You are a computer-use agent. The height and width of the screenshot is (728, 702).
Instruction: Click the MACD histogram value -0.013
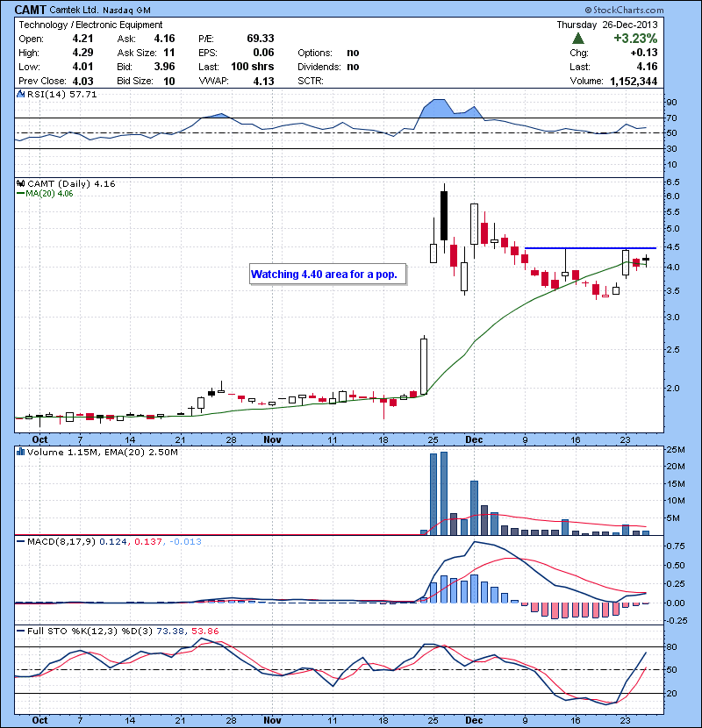[x=185, y=541]
